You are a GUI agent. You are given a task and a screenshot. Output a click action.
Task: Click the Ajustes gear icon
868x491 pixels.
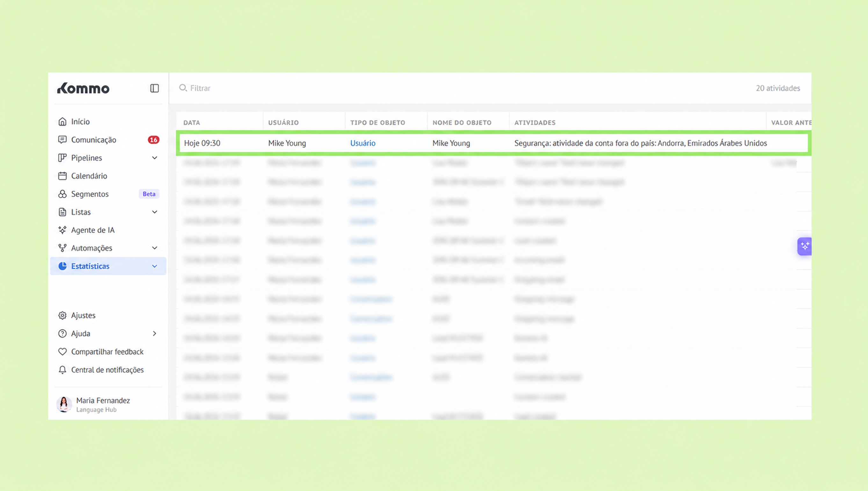coord(62,315)
